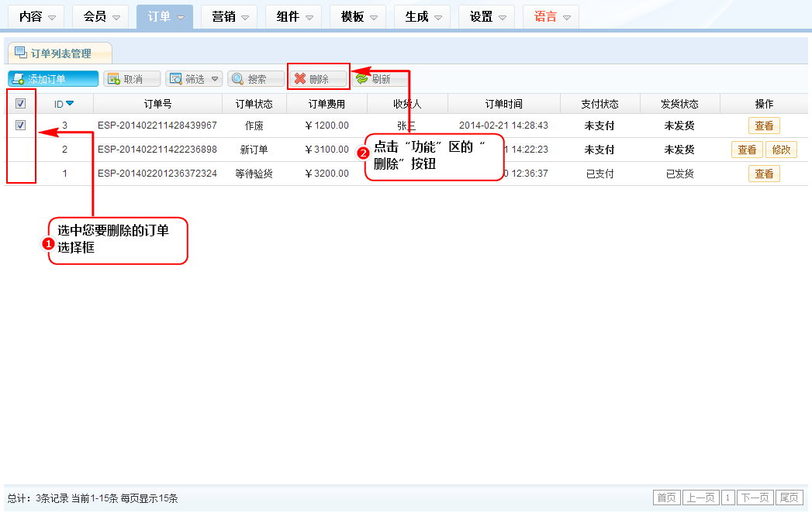The image size is (812, 513).
Task: Click the 添加订单 (add order) button
Action: (x=53, y=79)
